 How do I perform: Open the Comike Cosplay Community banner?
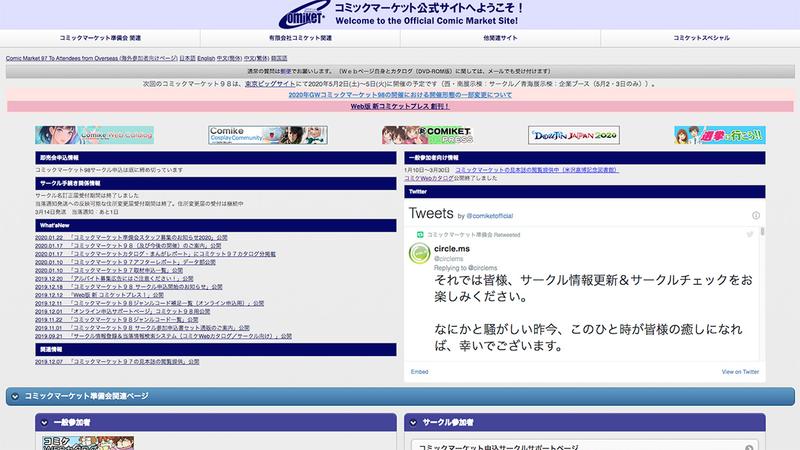coord(268,135)
